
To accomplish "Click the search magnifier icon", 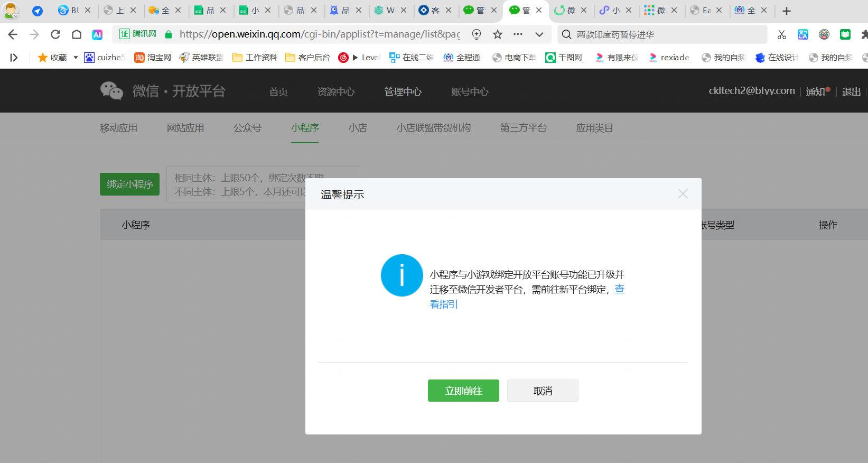I will (x=566, y=34).
